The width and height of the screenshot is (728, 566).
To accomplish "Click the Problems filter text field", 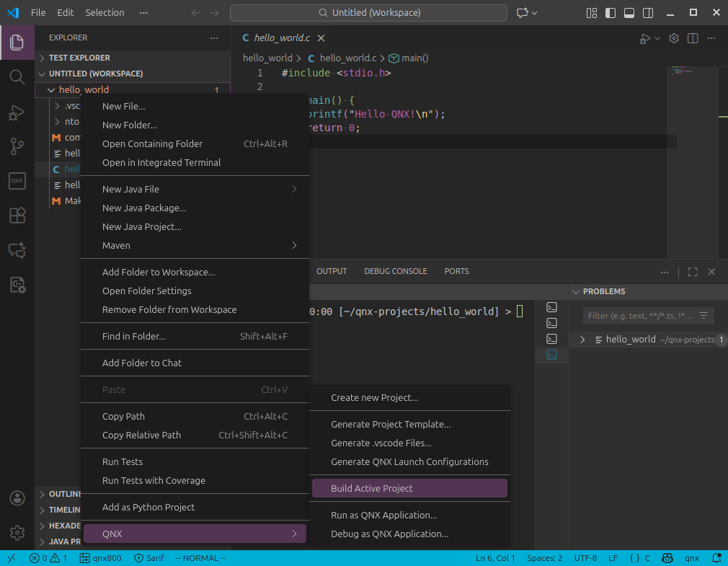I will (639, 316).
